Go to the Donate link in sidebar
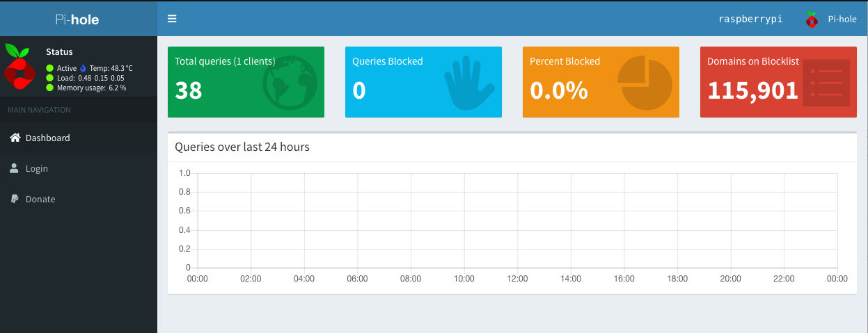This screenshot has width=868, height=333. (x=40, y=199)
